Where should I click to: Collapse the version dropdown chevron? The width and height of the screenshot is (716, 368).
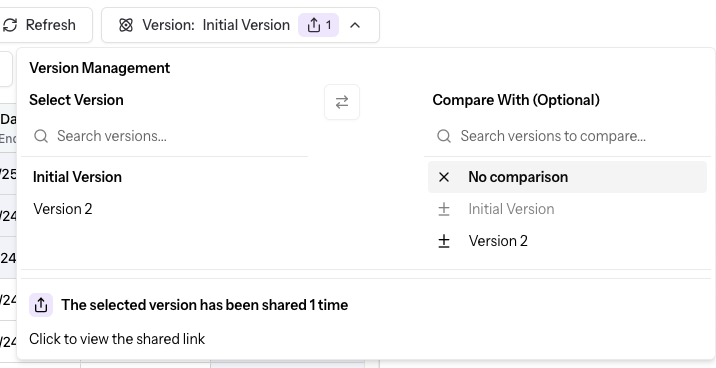click(355, 25)
